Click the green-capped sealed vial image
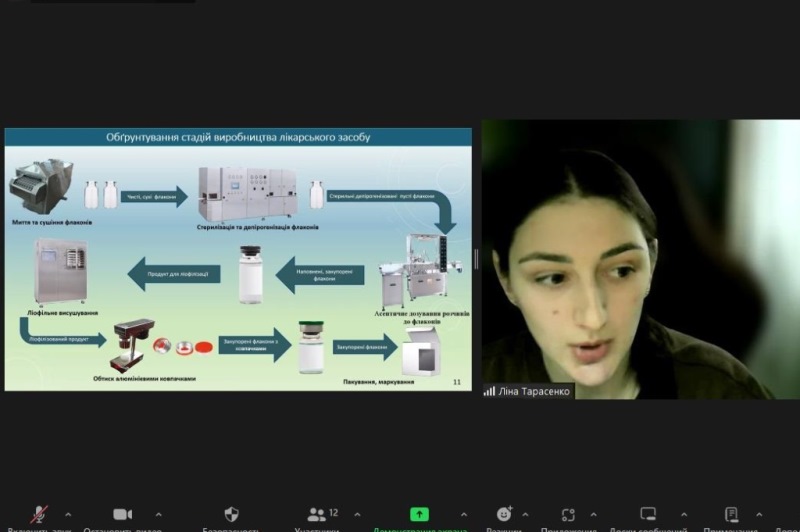Image resolution: width=800 pixels, height=532 pixels. pos(311,347)
